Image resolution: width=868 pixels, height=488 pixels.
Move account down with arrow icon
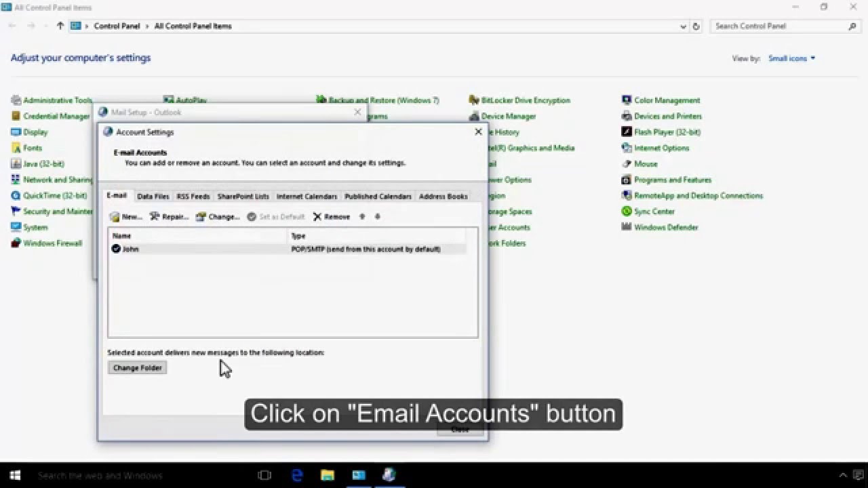[x=378, y=217]
